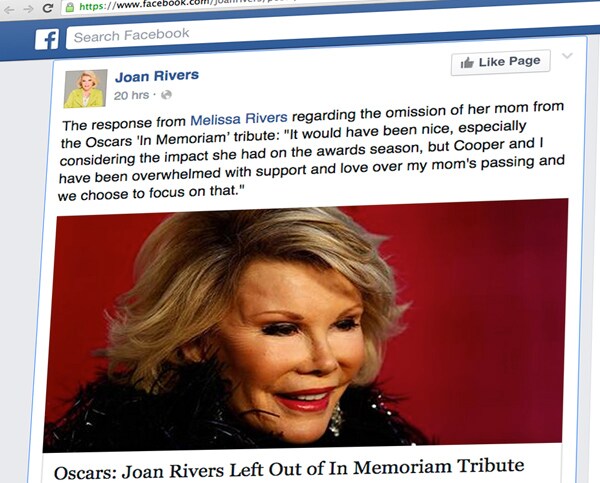Click the Like Page button
This screenshot has height=483, width=600.
tap(501, 62)
